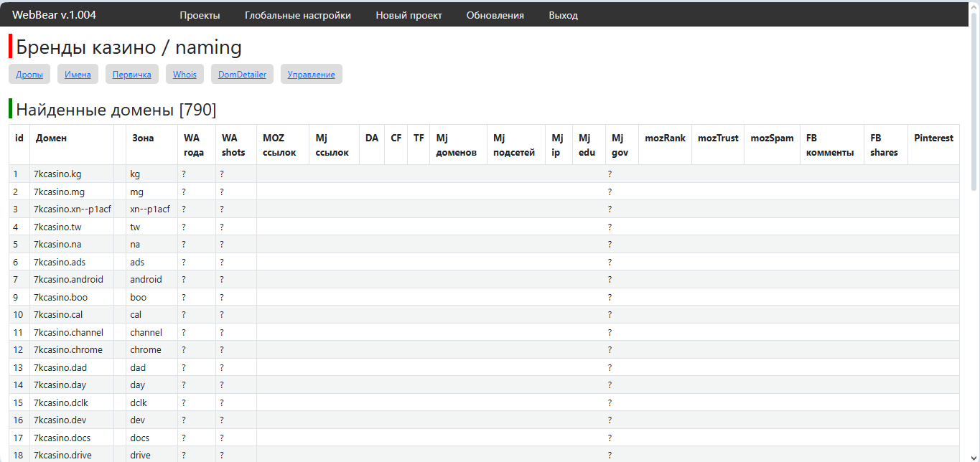This screenshot has width=980, height=462.
Task: Click the Найденные домены [790] heading
Action: coord(116,110)
